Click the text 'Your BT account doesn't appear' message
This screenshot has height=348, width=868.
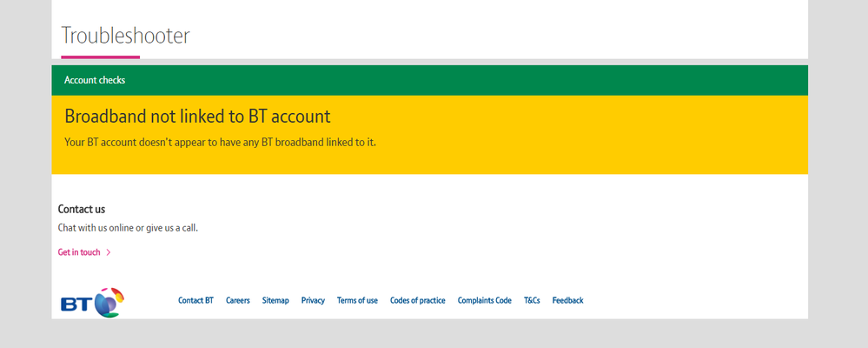[221, 143]
